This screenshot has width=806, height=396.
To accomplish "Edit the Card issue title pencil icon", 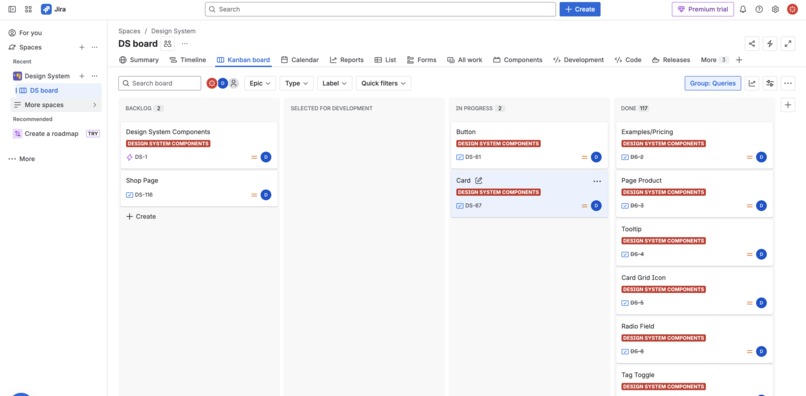I will point(479,181).
